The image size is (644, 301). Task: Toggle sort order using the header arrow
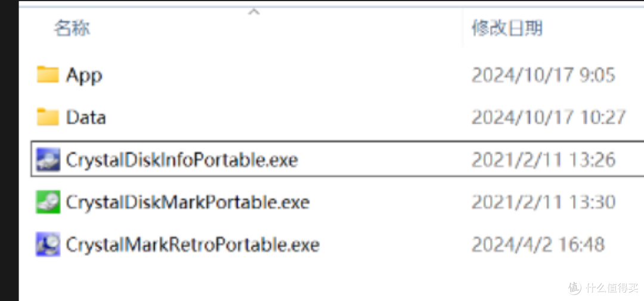(254, 12)
